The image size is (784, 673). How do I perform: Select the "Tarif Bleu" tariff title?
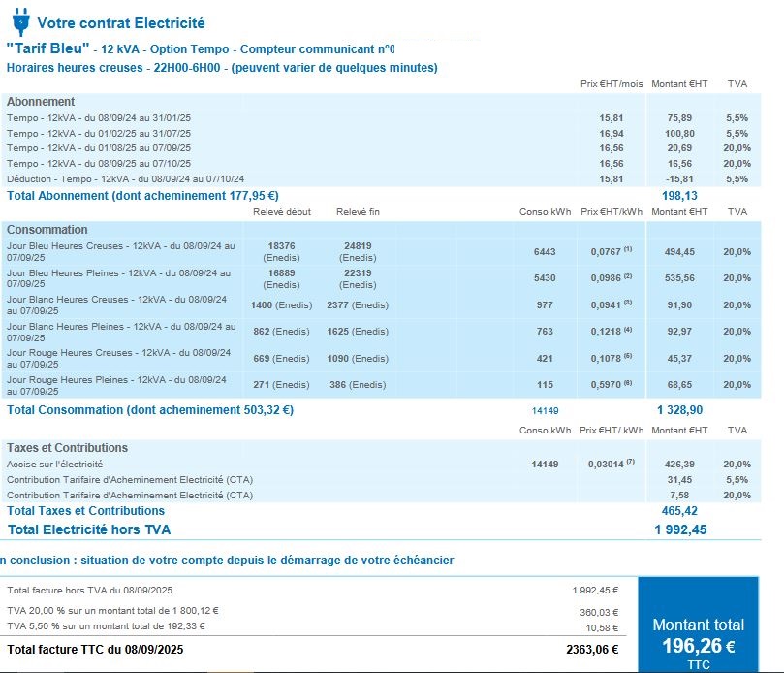(x=47, y=48)
